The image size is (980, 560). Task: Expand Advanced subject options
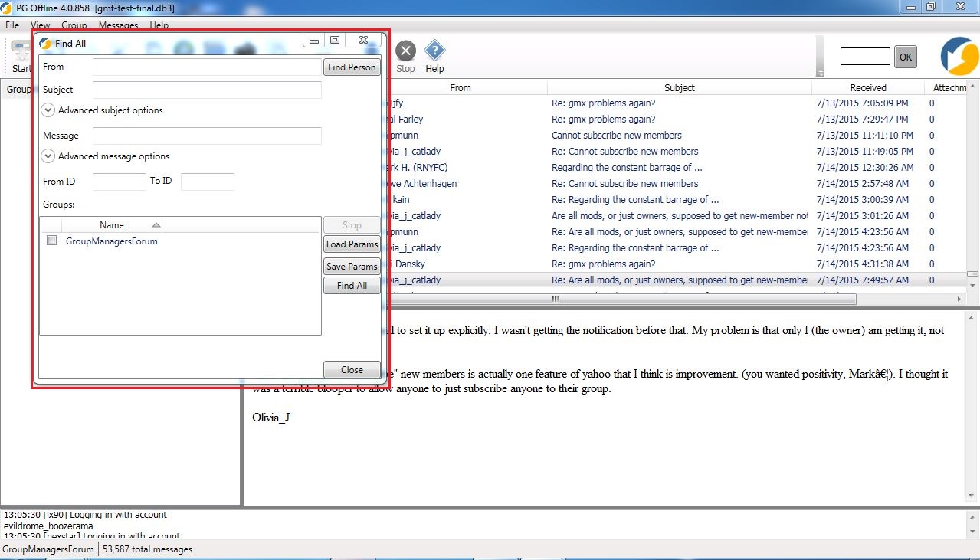[x=48, y=110]
